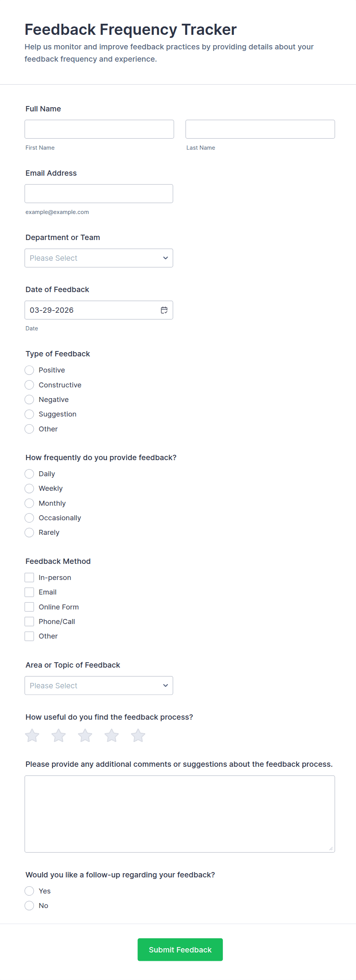Expand the Department or Team dropdown
This screenshot has width=356, height=980.
click(x=99, y=258)
